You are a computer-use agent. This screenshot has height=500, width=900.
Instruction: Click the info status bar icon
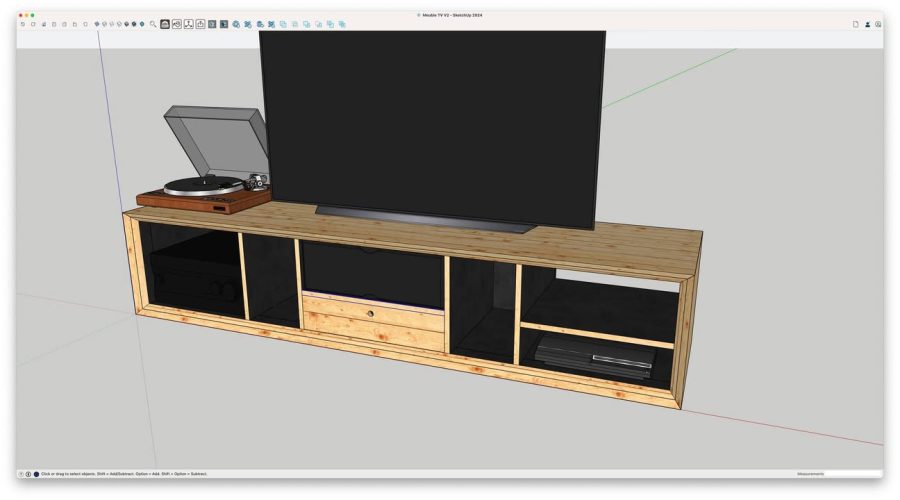[x=28, y=474]
